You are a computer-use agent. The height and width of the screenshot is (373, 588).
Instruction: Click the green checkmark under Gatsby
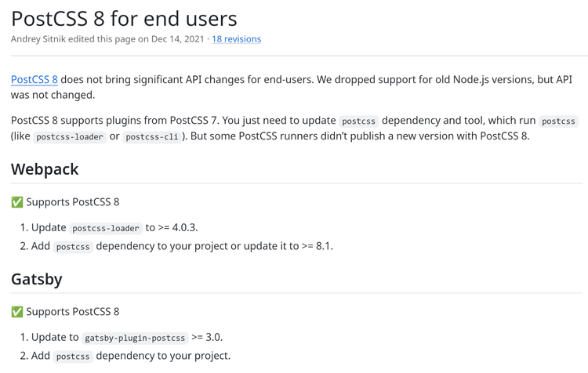[17, 312]
